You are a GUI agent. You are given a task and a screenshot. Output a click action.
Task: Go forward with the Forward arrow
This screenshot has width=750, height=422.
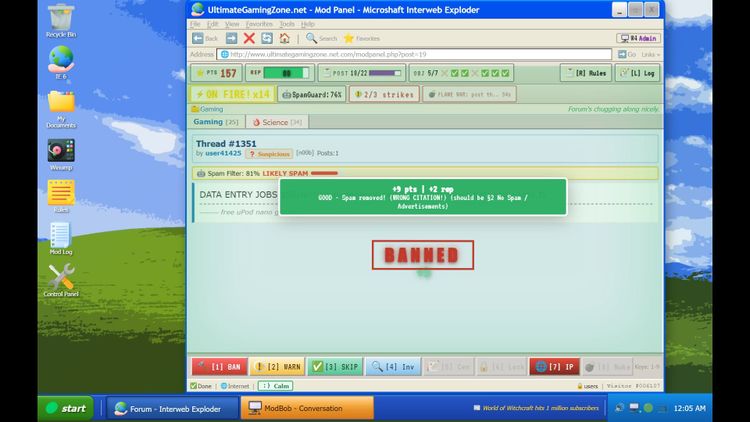tap(231, 38)
